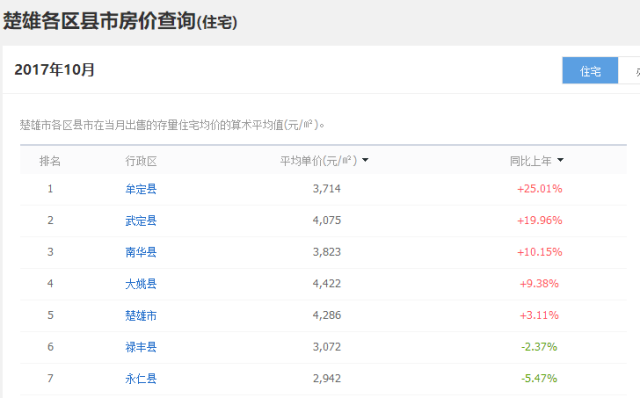Open the 武定县 district link
This screenshot has height=398, width=640.
[141, 220]
